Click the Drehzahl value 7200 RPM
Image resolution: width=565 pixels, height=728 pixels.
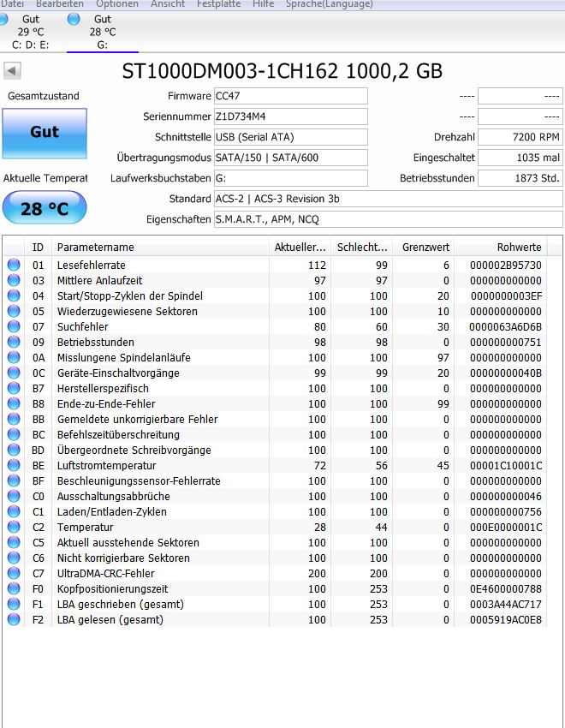(x=520, y=137)
